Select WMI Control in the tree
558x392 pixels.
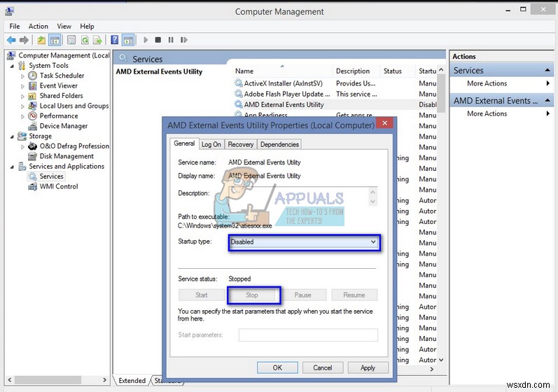click(x=59, y=186)
